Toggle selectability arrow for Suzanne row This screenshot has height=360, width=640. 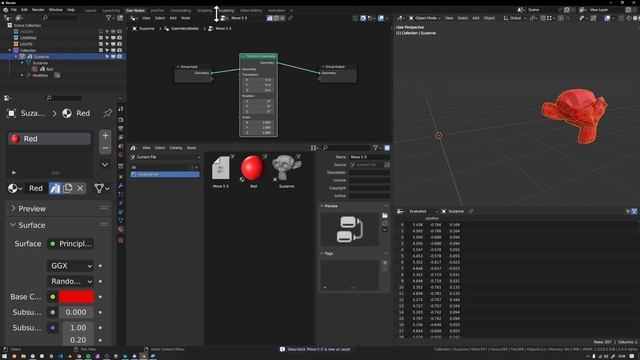107,56
